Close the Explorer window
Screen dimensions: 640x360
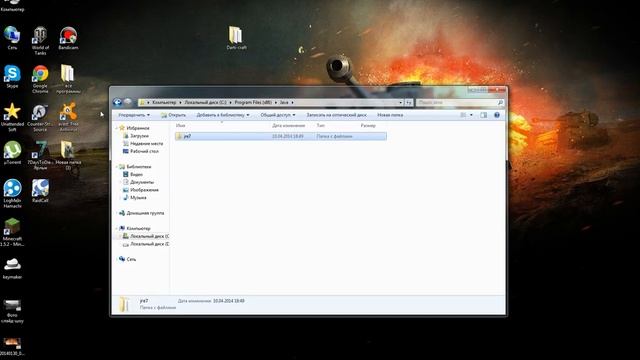coord(498,90)
